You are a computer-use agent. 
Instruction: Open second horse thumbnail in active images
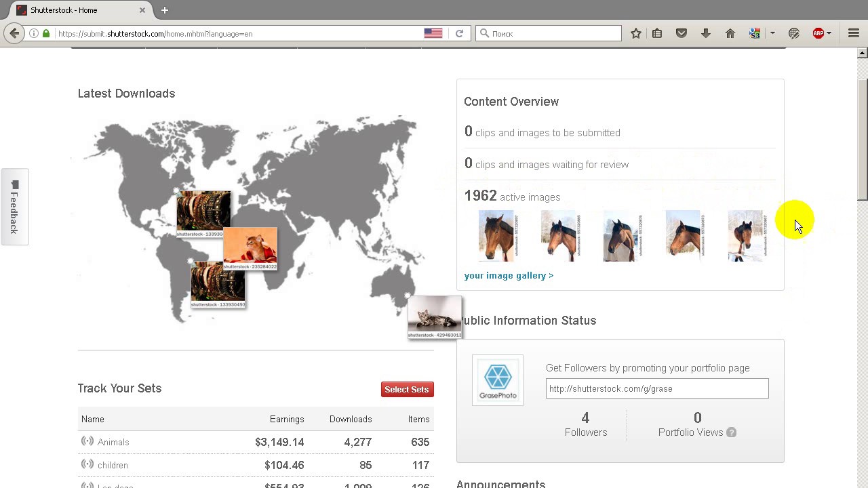coord(561,236)
